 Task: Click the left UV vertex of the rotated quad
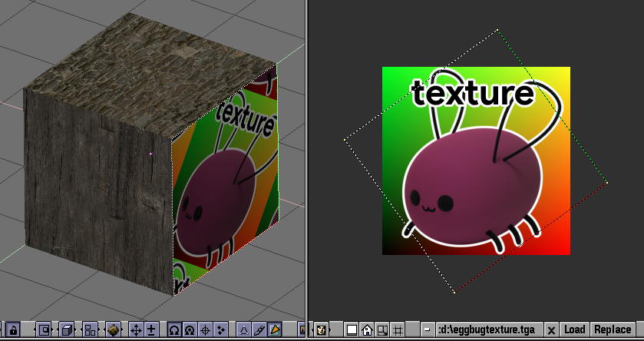[345, 140]
